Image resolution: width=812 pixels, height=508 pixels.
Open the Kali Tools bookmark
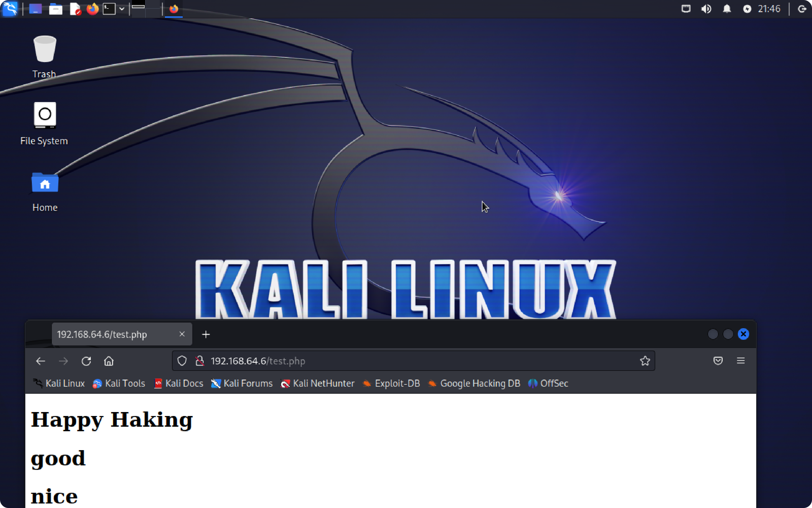tap(118, 383)
